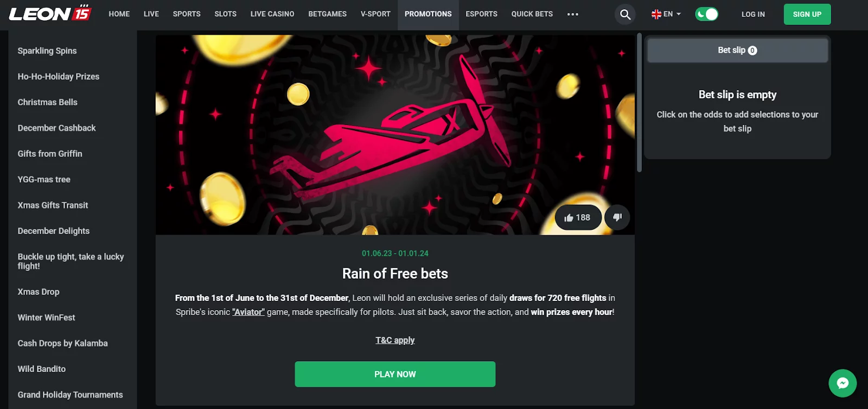Like the promotion with thumbs-up
Image resolution: width=868 pixels, height=409 pixels.
578,217
